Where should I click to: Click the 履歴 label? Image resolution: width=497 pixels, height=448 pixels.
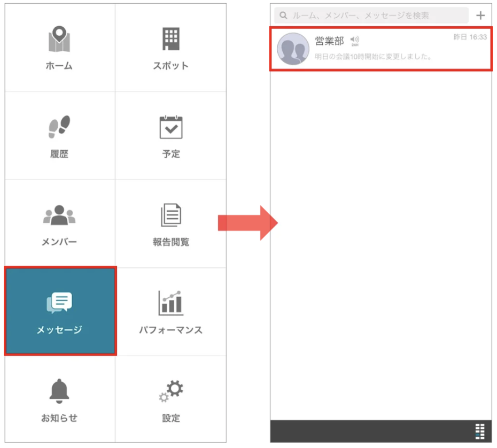click(59, 154)
